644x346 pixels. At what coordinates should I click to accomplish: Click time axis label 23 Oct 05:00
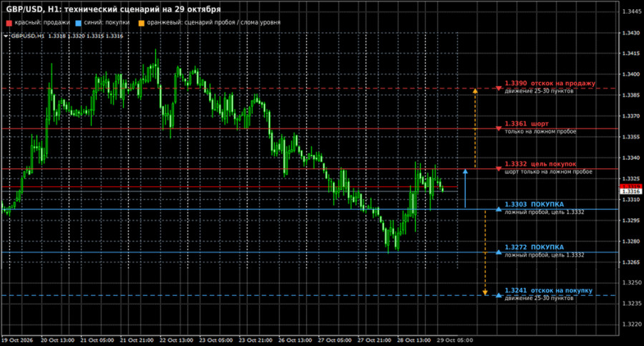(x=215, y=340)
